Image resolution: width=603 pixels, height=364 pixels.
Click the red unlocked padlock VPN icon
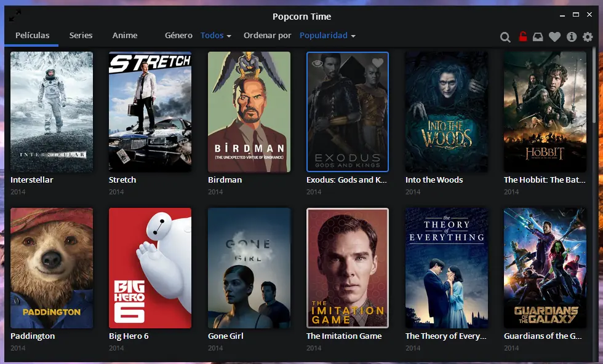pyautogui.click(x=522, y=36)
